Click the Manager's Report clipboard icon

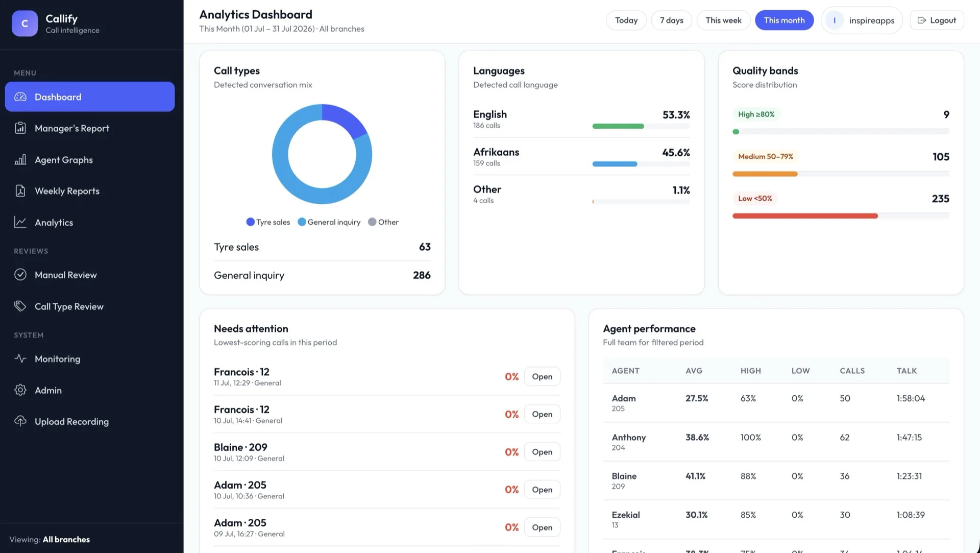click(20, 128)
